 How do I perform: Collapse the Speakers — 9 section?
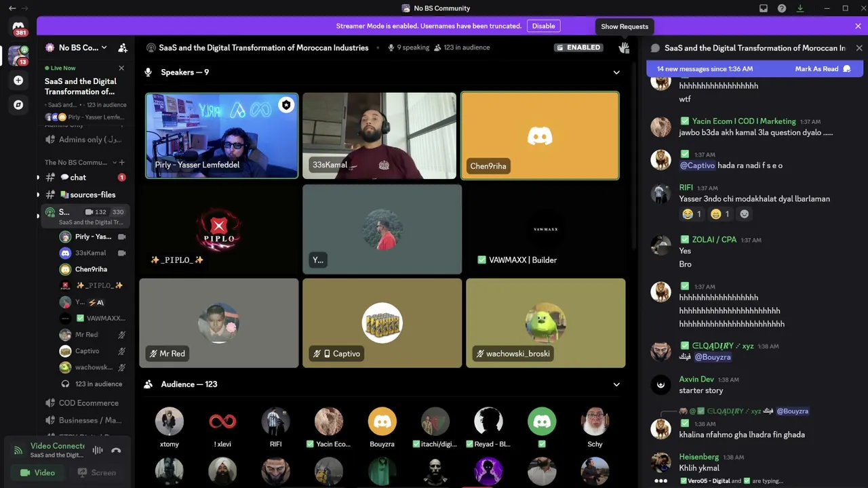616,72
